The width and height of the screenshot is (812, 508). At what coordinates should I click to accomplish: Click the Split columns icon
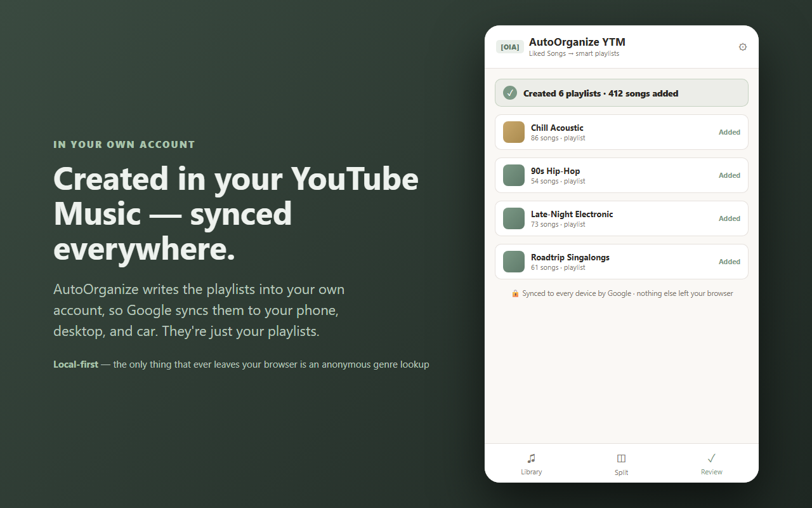tap(622, 458)
